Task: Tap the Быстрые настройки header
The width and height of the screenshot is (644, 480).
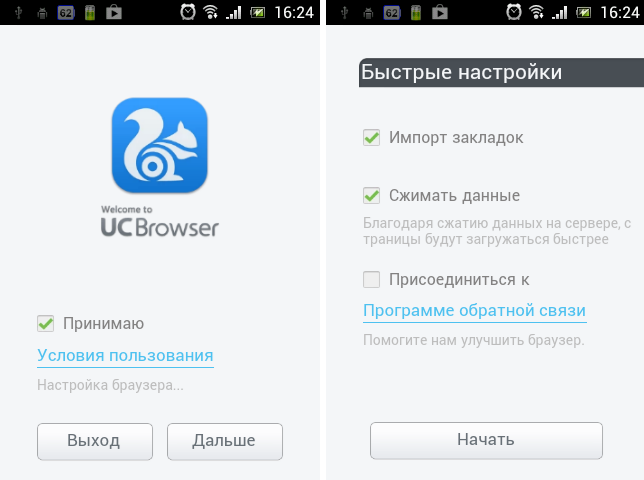Action: coord(501,73)
